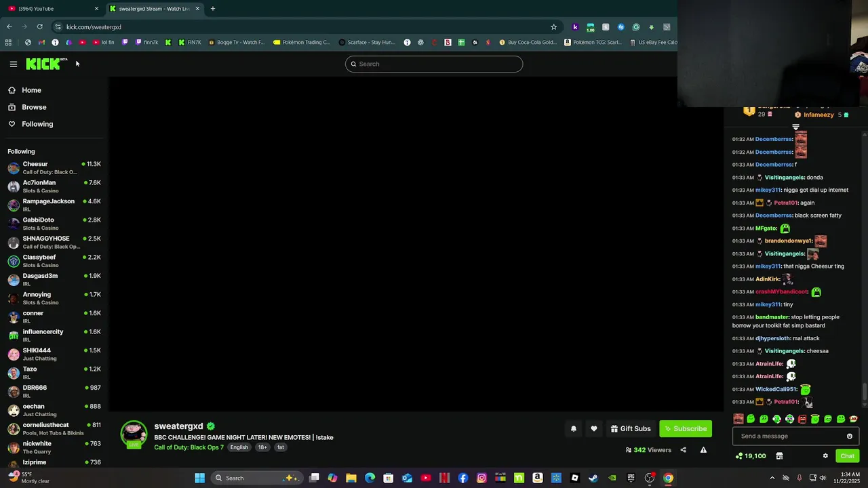Open a new browser tab
868x488 pixels.
(x=212, y=8)
